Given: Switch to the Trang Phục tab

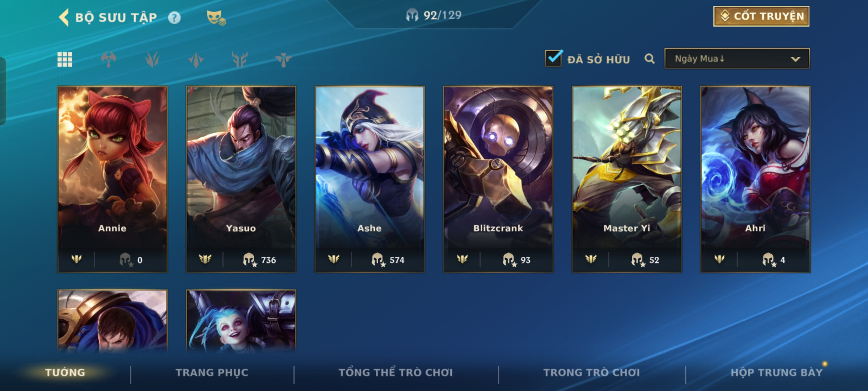Looking at the screenshot, I should [212, 373].
